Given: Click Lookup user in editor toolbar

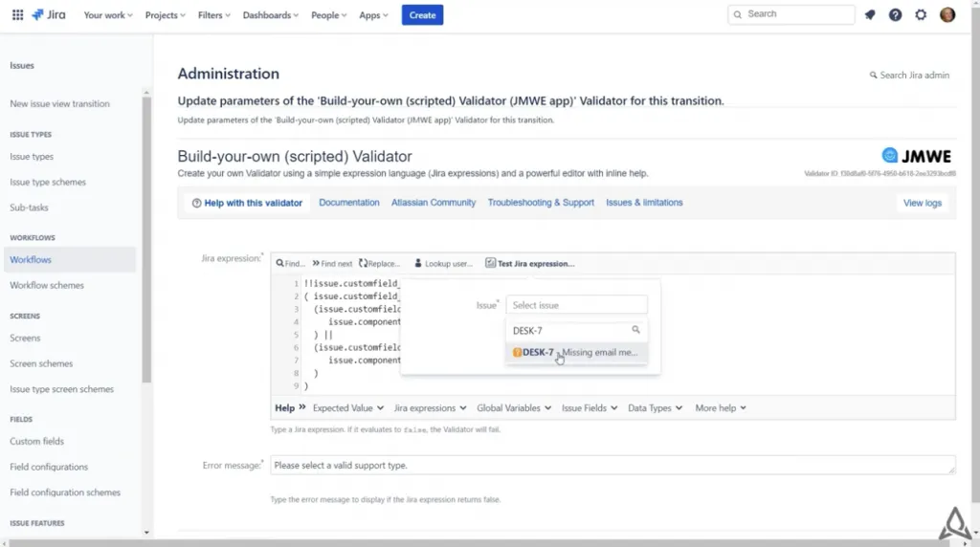Looking at the screenshot, I should point(443,264).
